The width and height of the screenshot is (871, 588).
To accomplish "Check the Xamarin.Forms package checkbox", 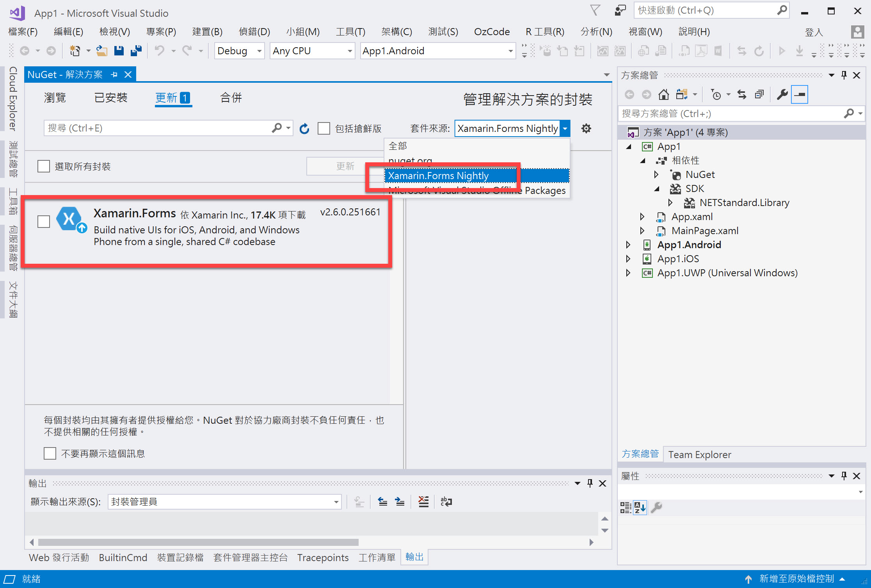I will point(44,221).
